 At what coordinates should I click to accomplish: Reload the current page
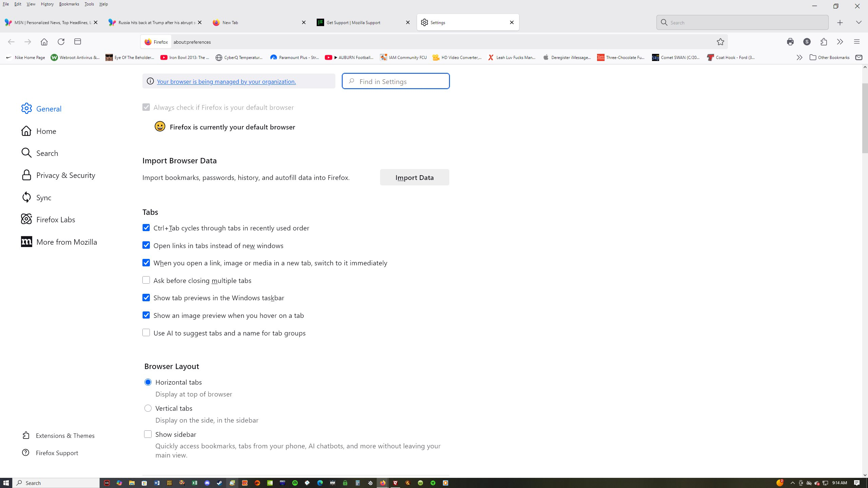[x=61, y=42]
